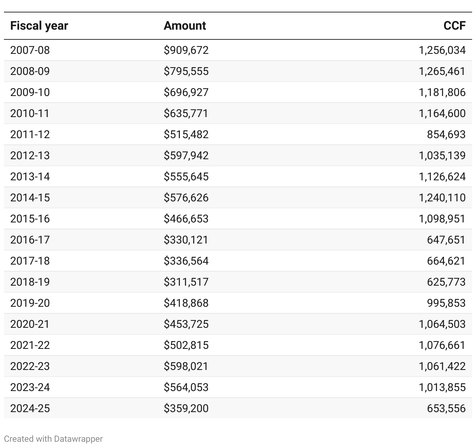Select the $336,564 amount cell
Image resolution: width=476 pixels, height=448 pixels.
coord(186,261)
